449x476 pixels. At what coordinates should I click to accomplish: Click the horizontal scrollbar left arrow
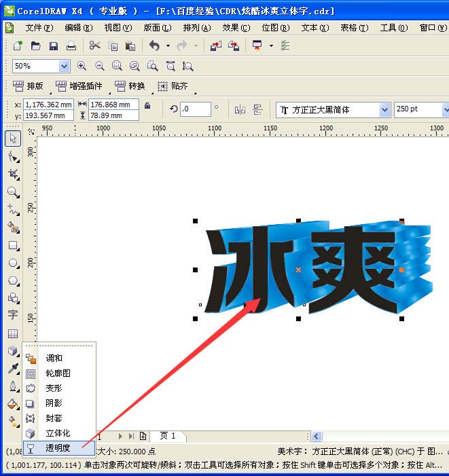tap(316, 436)
